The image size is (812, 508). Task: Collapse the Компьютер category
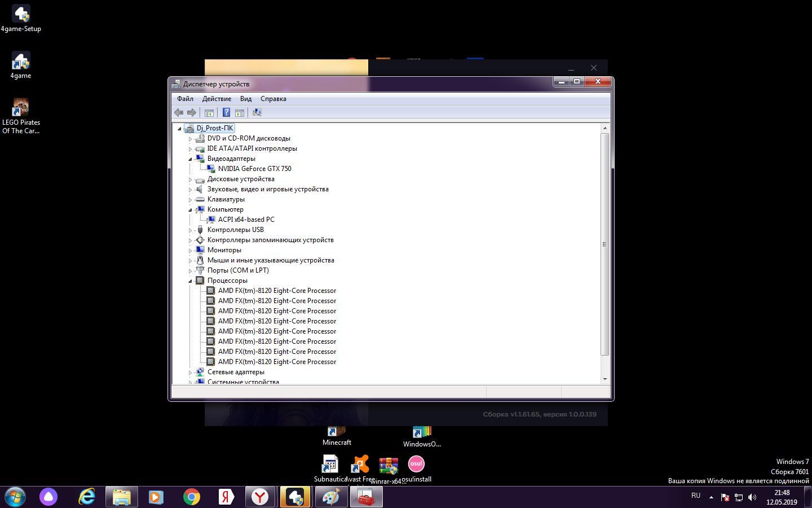pyautogui.click(x=190, y=209)
